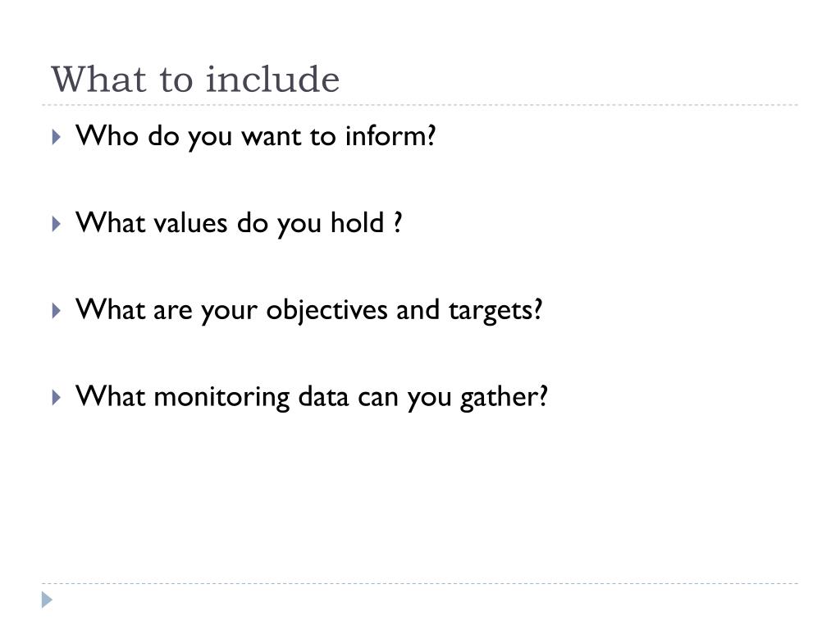The height and width of the screenshot is (630, 840).
Task: Click the arrow bullet beside "Who do you want"
Action: [x=57, y=137]
